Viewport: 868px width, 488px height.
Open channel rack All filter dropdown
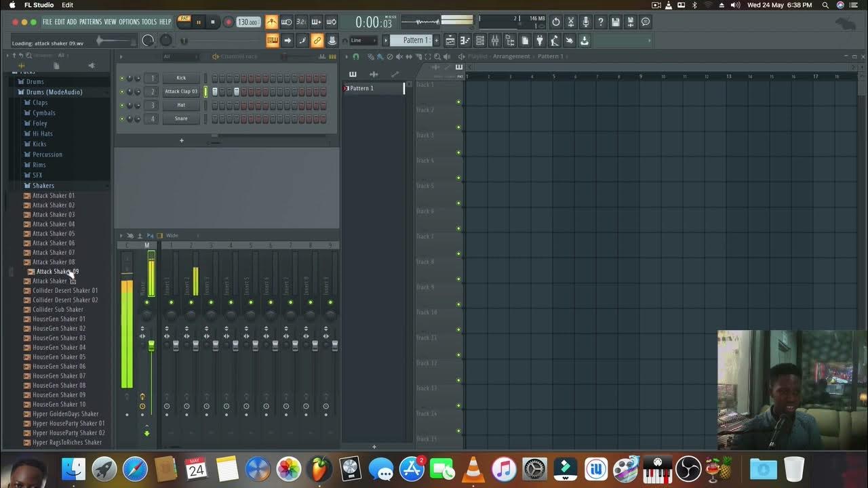coord(180,56)
